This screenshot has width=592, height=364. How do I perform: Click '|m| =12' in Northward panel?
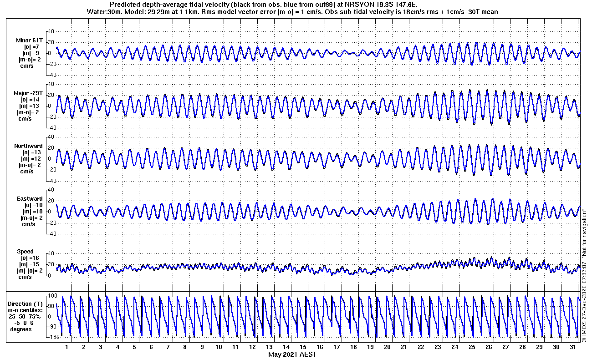click(31, 159)
